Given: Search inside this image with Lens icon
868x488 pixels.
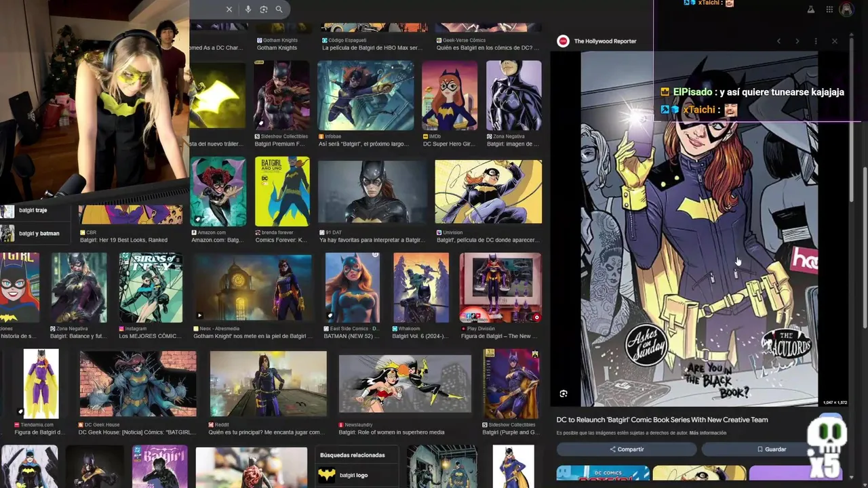Looking at the screenshot, I should point(564,394).
